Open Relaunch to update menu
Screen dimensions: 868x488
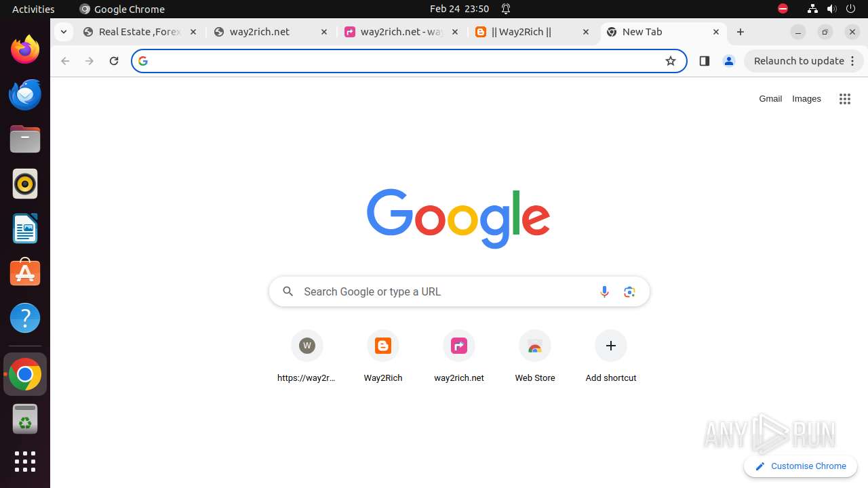tap(804, 61)
